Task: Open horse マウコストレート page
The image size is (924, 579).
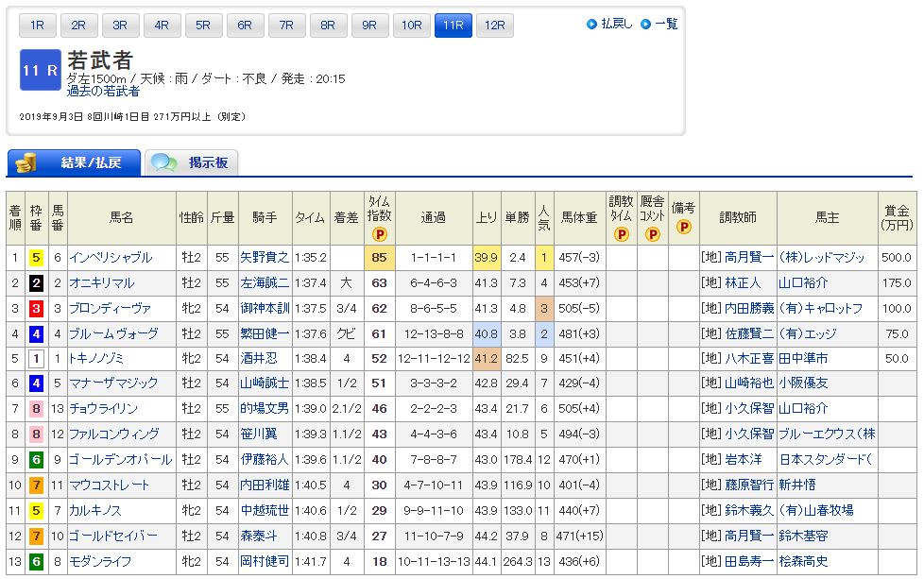Action: tap(109, 485)
